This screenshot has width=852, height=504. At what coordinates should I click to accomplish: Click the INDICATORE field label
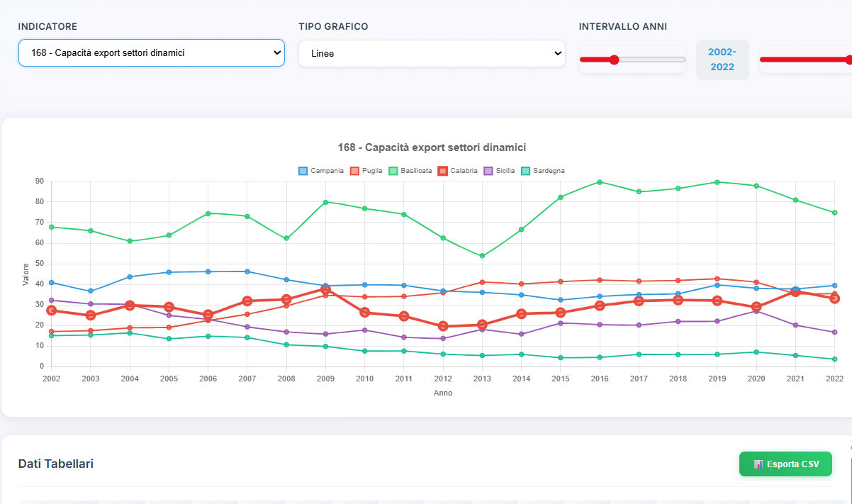(x=47, y=27)
